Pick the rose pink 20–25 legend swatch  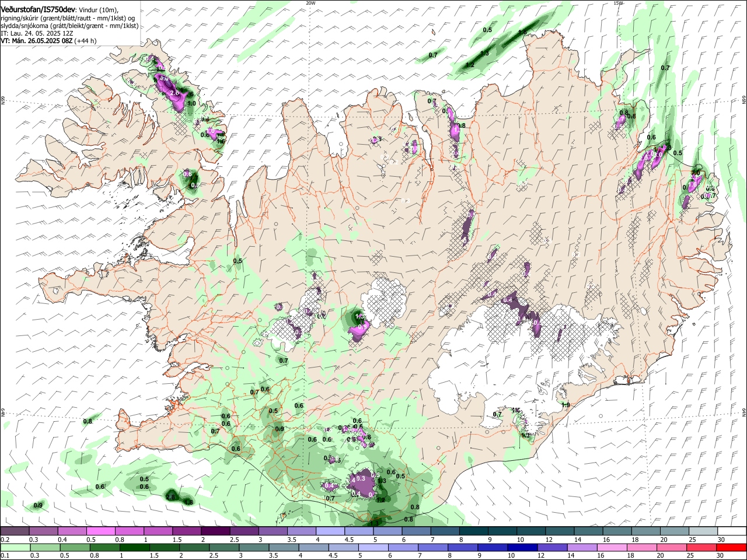[672, 547]
